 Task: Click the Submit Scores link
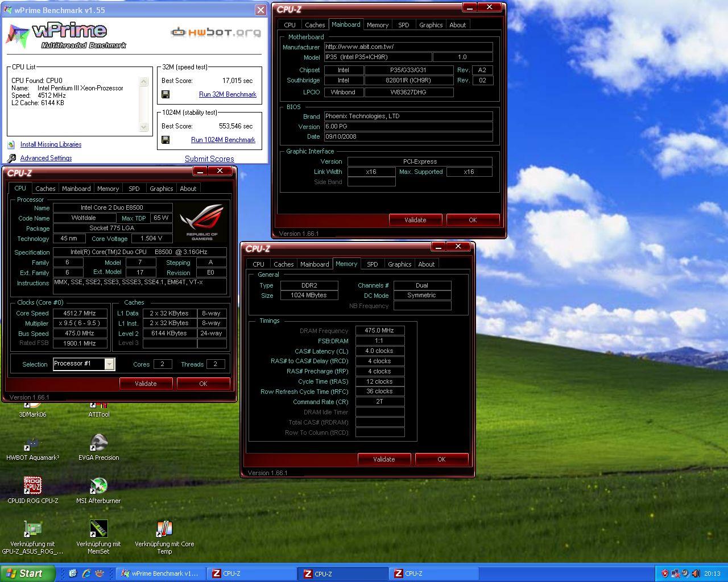[x=209, y=159]
